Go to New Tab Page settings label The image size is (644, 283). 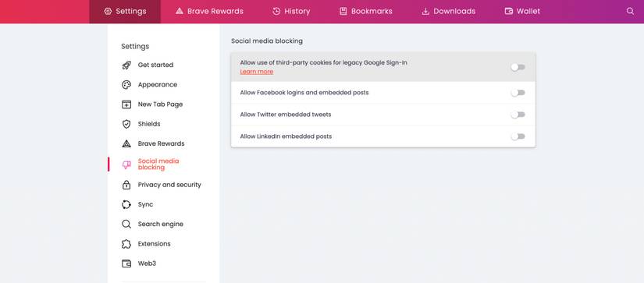coord(160,104)
